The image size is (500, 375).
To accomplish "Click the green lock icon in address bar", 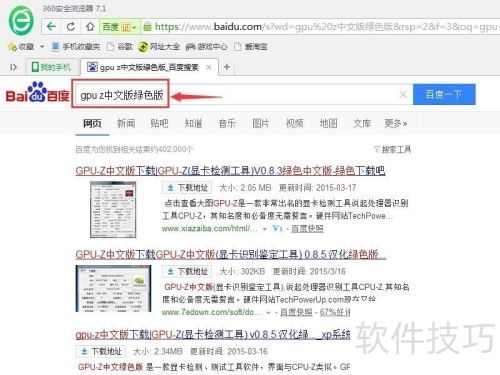I will pos(147,26).
